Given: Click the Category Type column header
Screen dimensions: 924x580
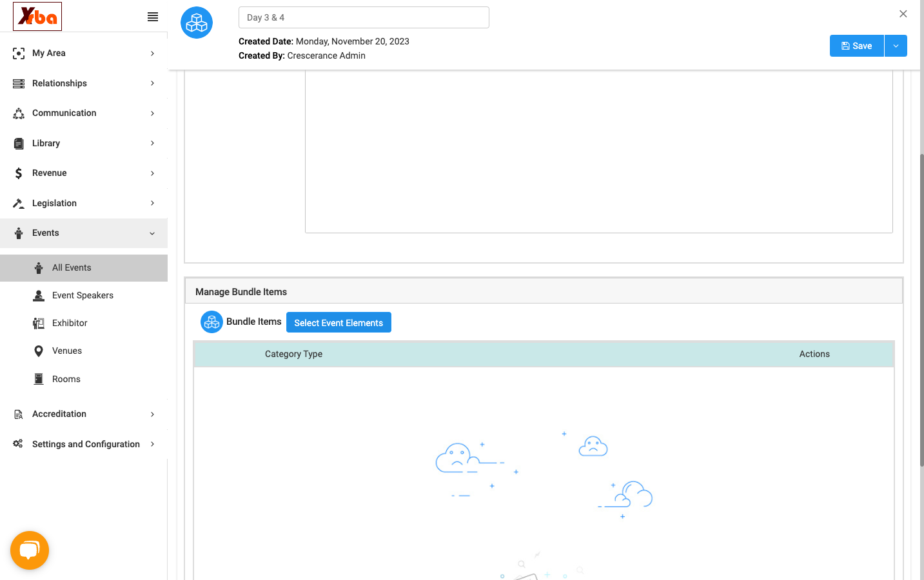Looking at the screenshot, I should (x=293, y=354).
